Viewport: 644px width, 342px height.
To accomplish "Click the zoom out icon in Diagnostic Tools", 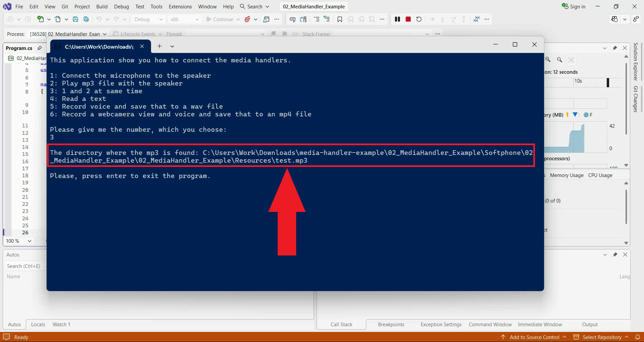I will (x=559, y=60).
